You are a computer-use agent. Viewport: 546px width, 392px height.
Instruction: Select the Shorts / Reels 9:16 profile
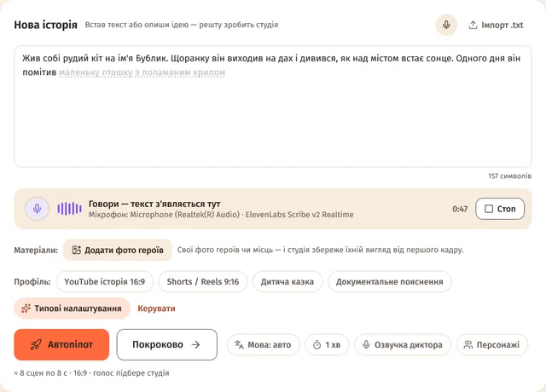pyautogui.click(x=203, y=282)
